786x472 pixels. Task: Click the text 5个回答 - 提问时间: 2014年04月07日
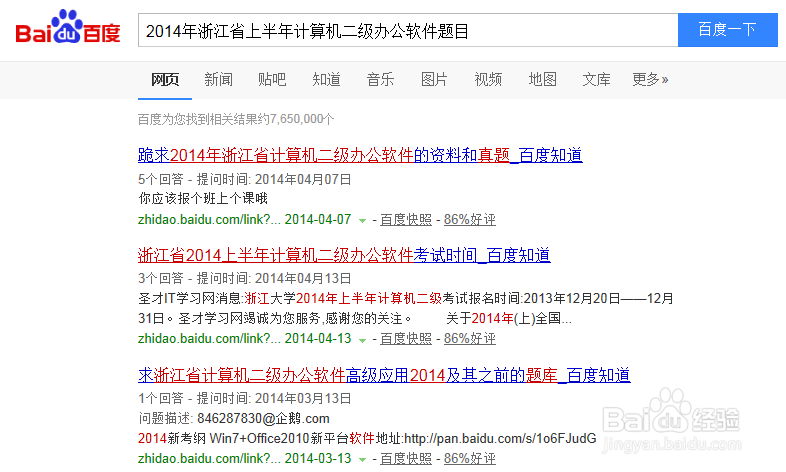245,179
